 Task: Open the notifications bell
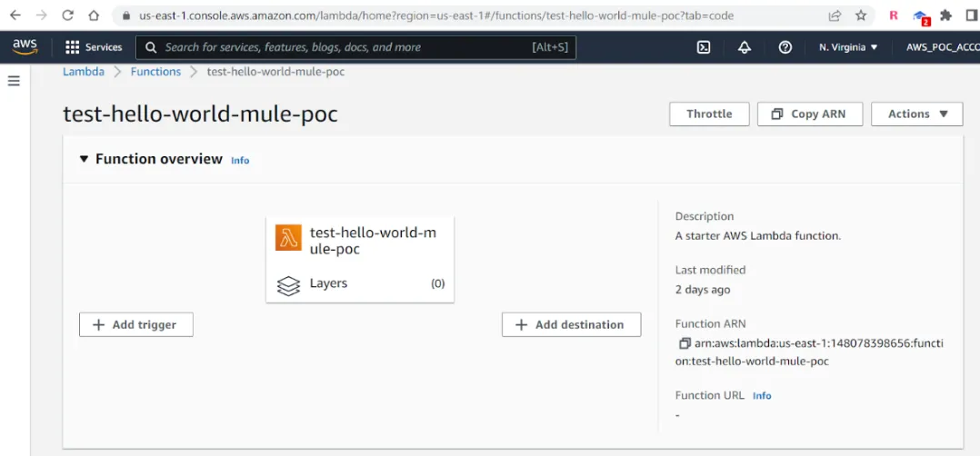(x=745, y=47)
